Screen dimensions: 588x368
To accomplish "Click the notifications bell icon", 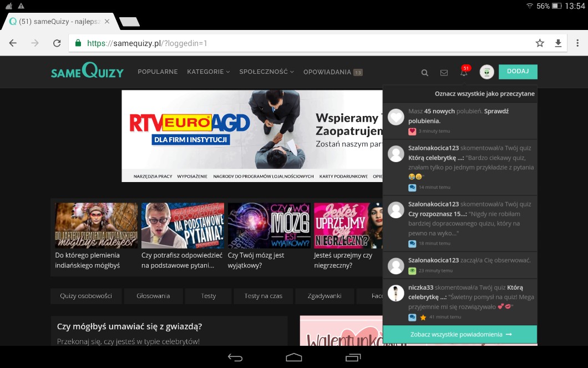I will [464, 72].
